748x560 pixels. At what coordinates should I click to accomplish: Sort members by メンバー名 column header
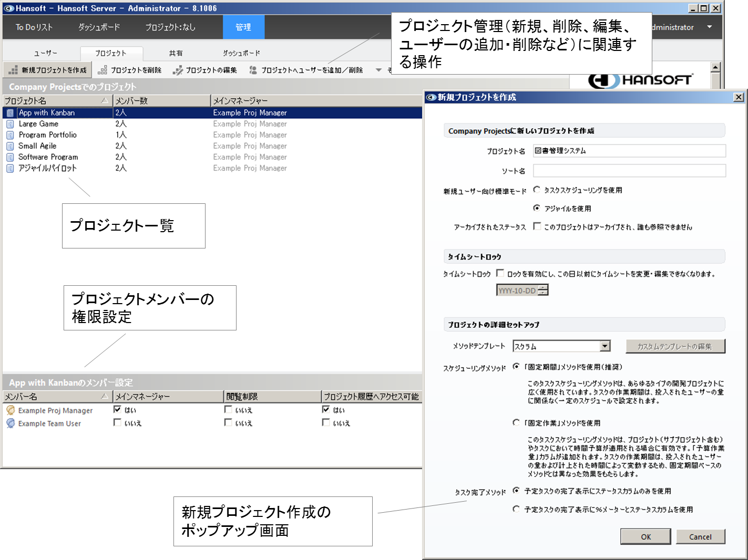point(58,397)
